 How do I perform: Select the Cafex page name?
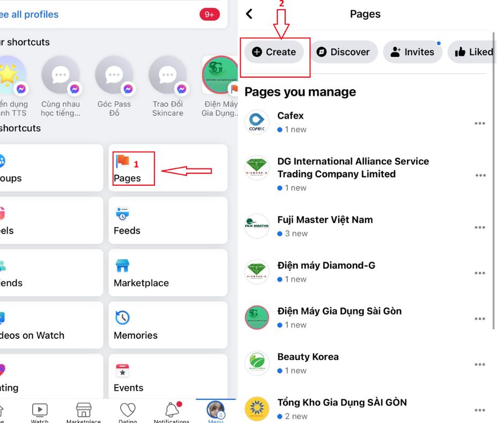pos(290,115)
